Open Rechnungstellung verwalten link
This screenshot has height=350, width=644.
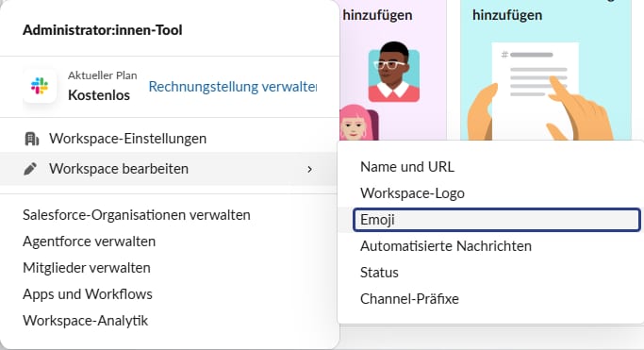click(x=233, y=87)
